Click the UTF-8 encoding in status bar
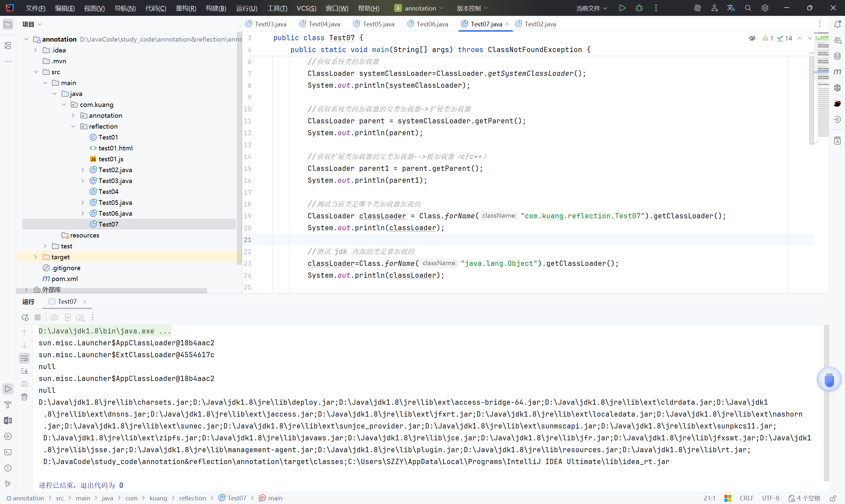 point(770,498)
